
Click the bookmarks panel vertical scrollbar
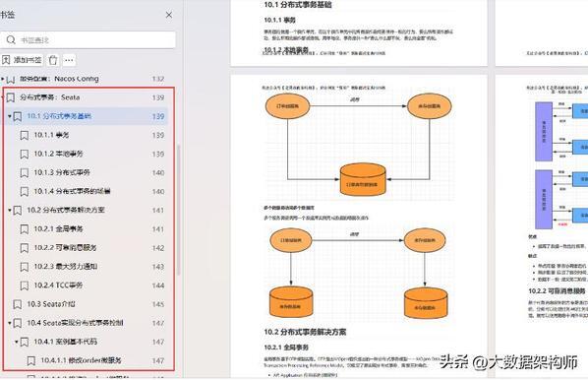click(179, 211)
